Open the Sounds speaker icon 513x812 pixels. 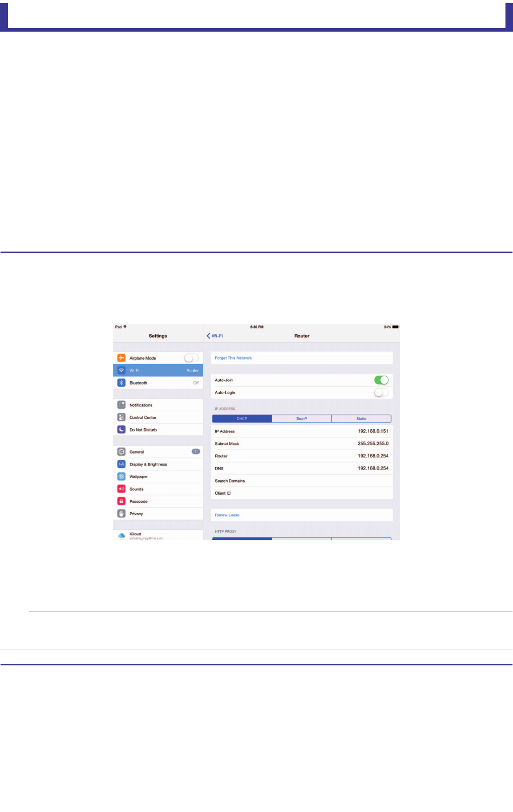[x=121, y=489]
